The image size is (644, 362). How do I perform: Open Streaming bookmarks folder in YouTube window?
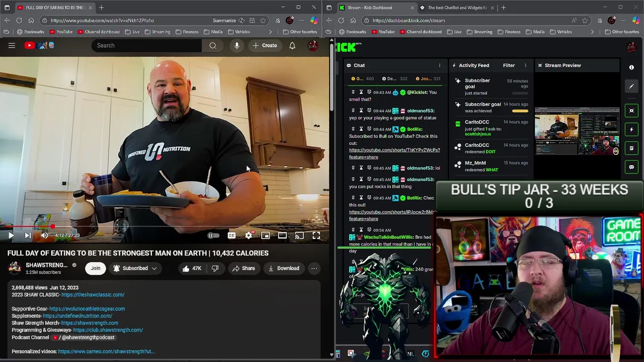pyautogui.click(x=157, y=32)
